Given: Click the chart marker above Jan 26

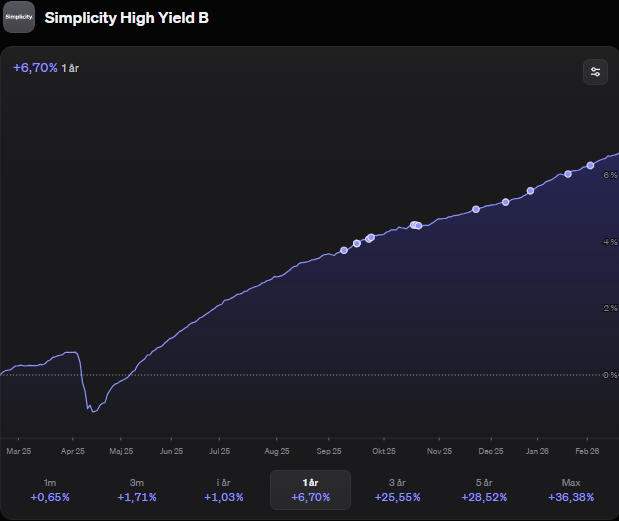Looking at the screenshot, I should 531,191.
